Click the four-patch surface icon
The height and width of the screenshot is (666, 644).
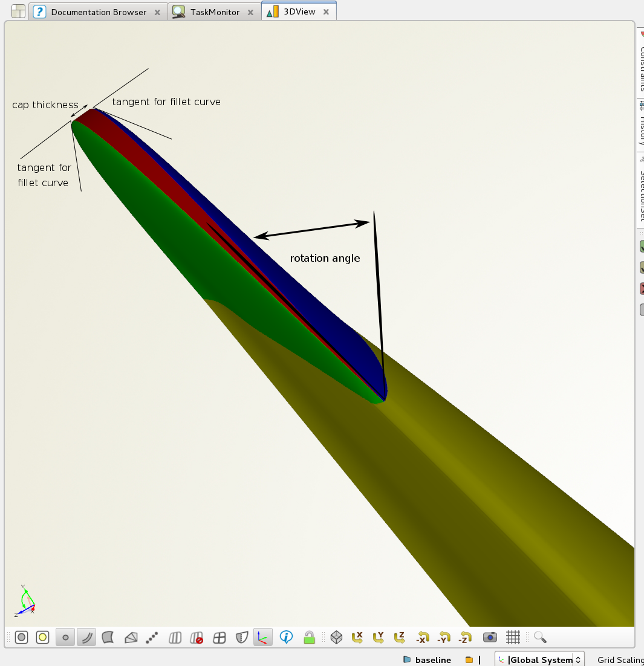pyautogui.click(x=220, y=638)
